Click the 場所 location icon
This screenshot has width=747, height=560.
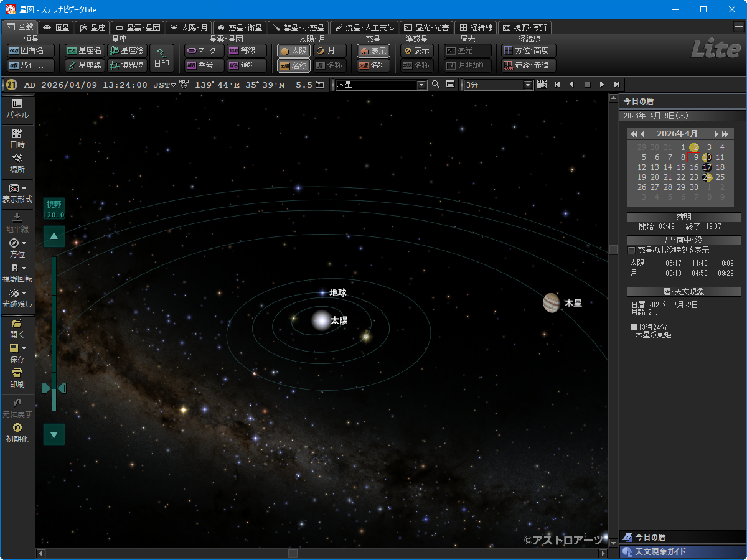pos(17,163)
